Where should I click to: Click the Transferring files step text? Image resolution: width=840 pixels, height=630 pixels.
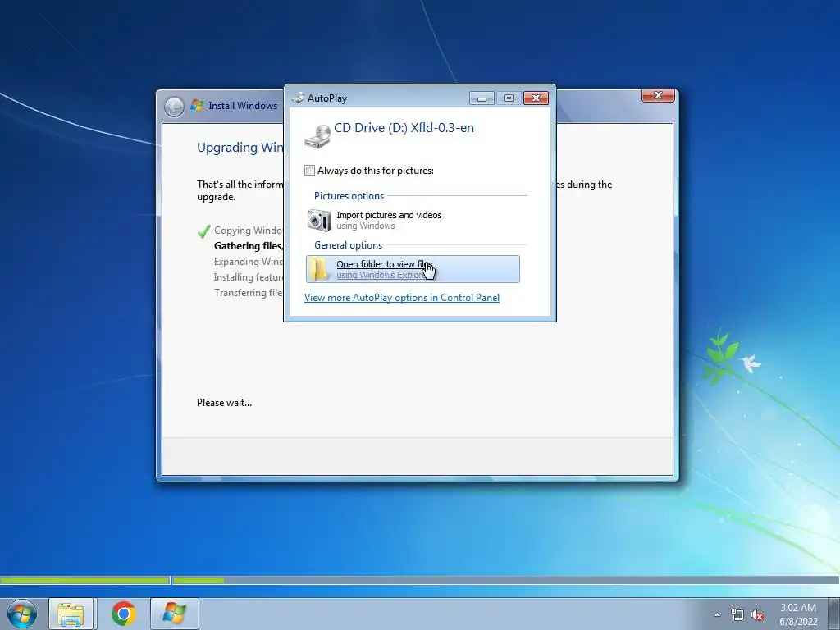click(x=249, y=293)
